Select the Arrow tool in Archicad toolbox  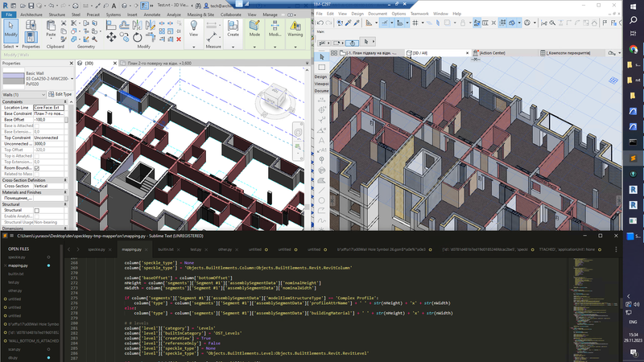[322, 56]
